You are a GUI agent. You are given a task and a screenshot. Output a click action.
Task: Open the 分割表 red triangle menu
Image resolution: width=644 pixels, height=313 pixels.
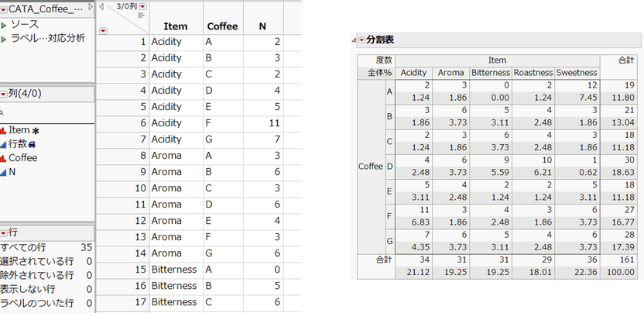click(x=362, y=40)
